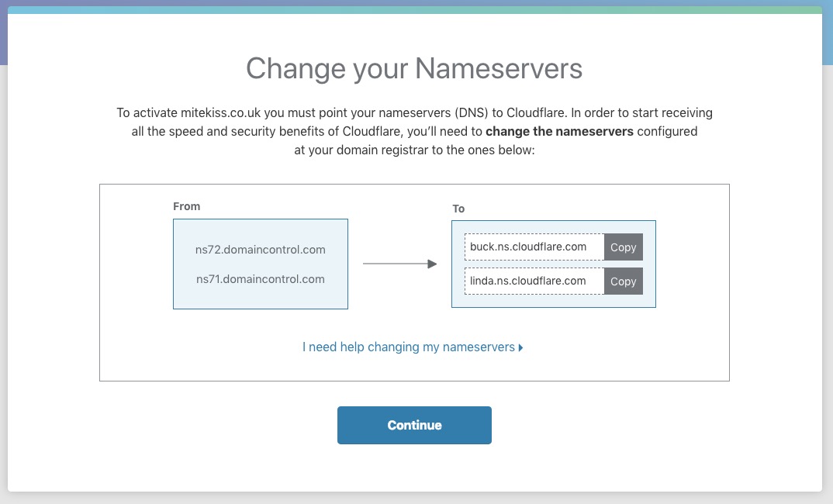This screenshot has height=504, width=833.
Task: Click the From label above the old nameservers
Action: (186, 206)
